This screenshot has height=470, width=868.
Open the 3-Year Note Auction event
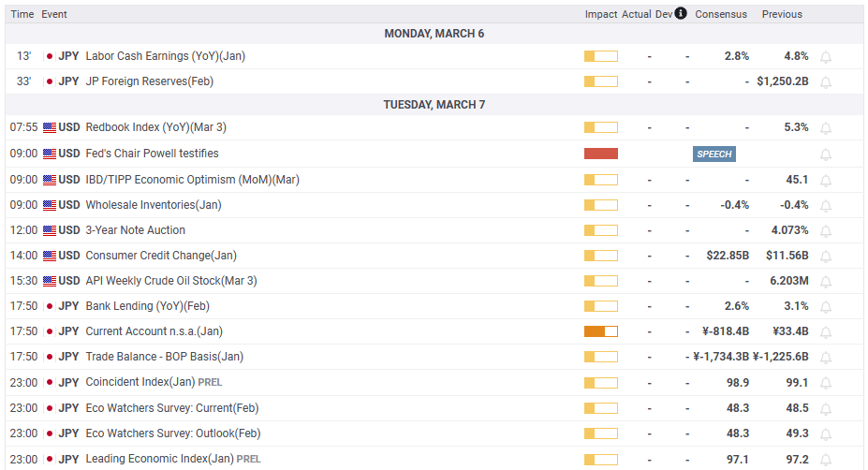(x=135, y=230)
